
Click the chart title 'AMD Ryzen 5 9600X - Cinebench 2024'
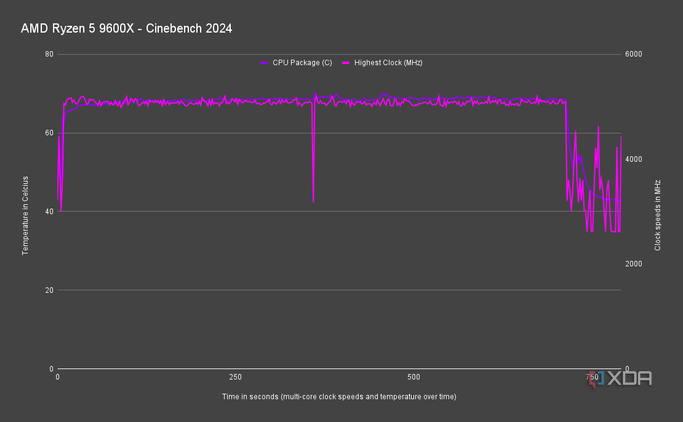pos(126,29)
